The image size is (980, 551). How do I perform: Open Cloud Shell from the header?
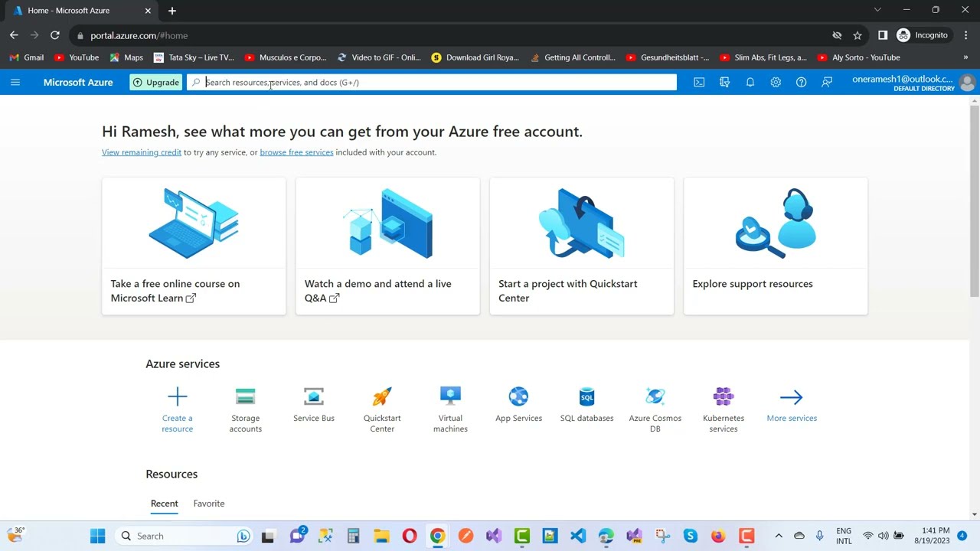click(x=699, y=82)
